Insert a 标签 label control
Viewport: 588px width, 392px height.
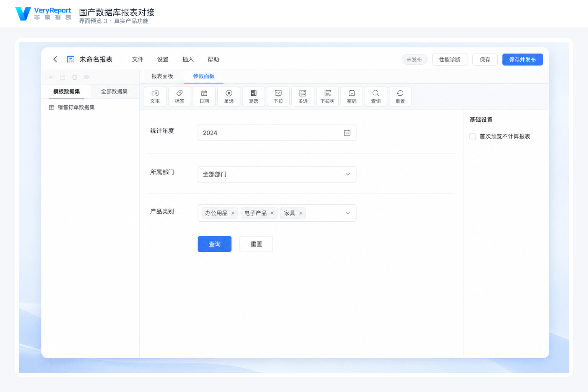(180, 96)
